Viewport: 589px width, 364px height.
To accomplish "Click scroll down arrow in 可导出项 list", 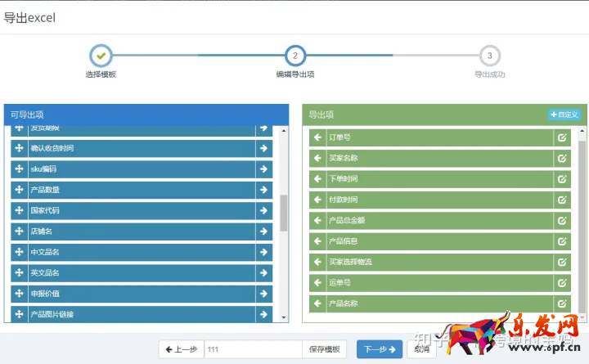I will coord(284,317).
